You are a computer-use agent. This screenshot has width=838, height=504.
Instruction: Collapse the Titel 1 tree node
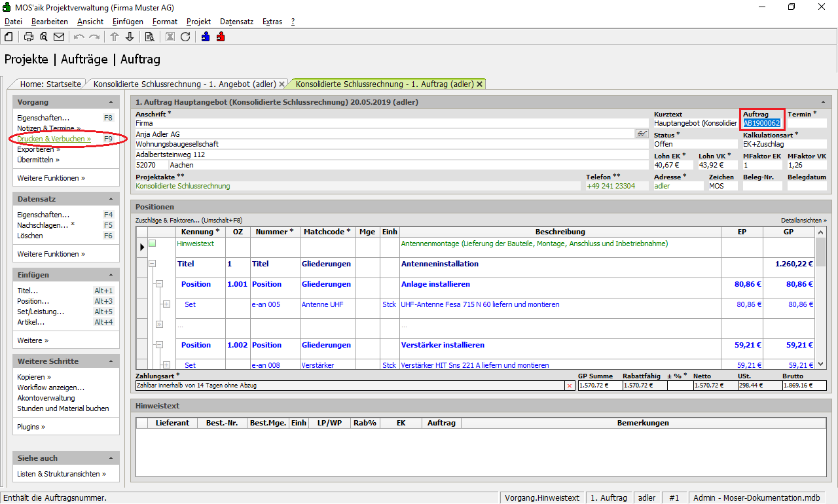[153, 264]
